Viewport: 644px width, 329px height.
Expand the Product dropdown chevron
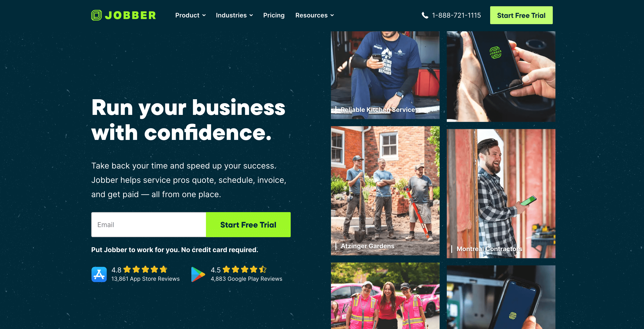tap(204, 15)
